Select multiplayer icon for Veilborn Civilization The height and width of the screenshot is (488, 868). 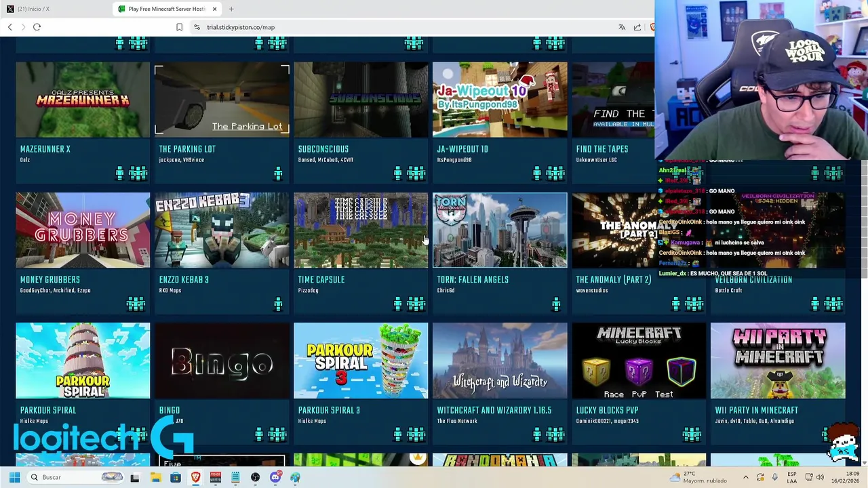pos(833,304)
